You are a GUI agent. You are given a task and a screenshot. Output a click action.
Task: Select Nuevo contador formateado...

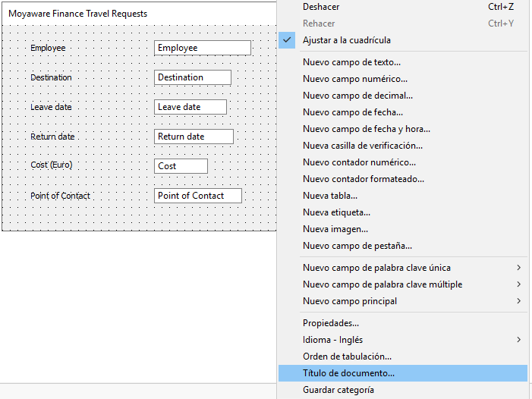(x=403, y=179)
